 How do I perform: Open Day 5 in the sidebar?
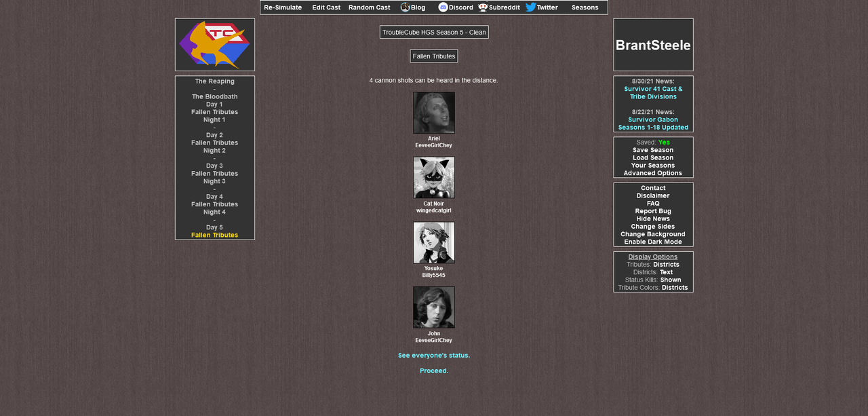click(215, 227)
